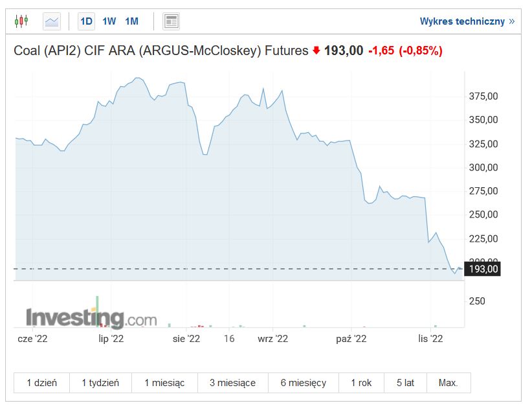Open the news overlay icon

tap(171, 21)
